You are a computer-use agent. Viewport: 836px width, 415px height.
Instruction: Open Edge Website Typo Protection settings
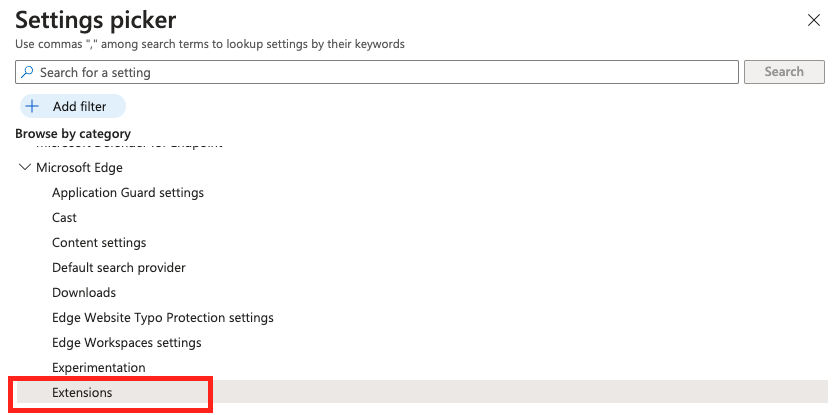(x=163, y=317)
